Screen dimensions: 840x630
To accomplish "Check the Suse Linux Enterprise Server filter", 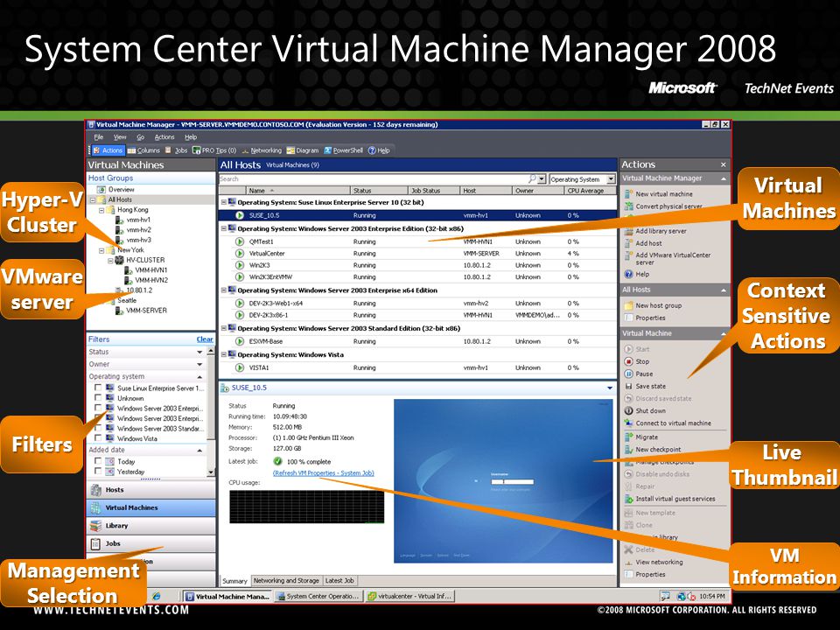I will pyautogui.click(x=97, y=388).
